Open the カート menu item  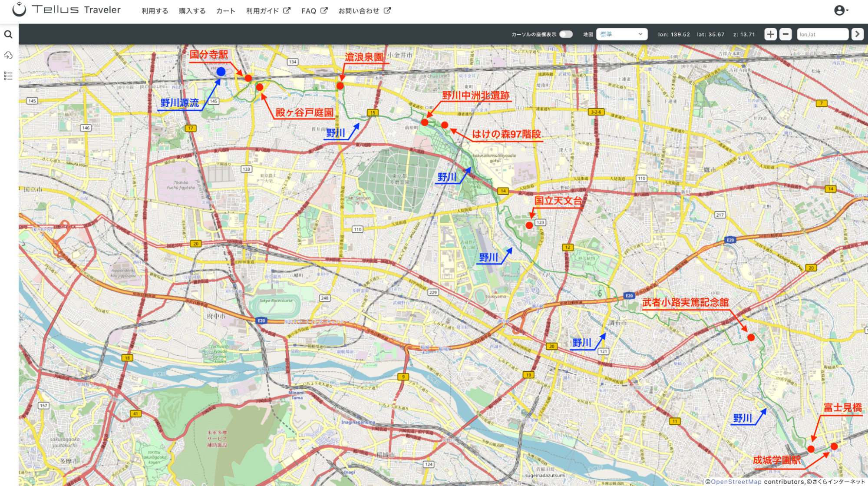coord(226,11)
